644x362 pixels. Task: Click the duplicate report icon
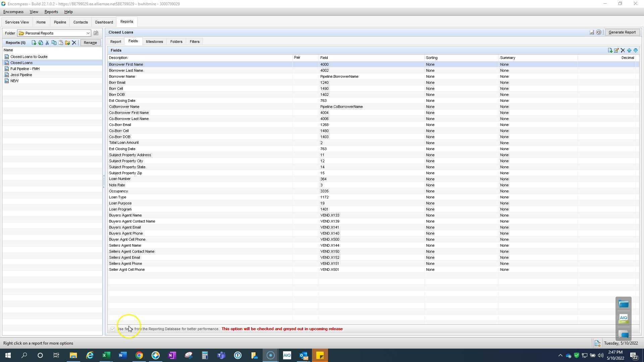coord(41,43)
